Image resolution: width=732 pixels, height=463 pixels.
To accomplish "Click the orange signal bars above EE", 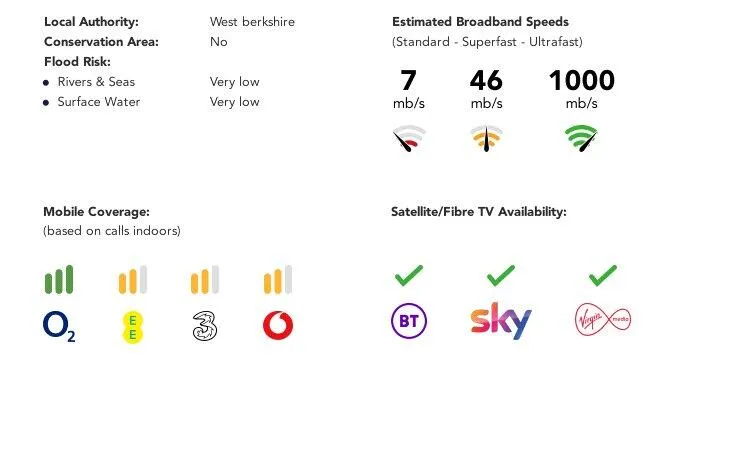I will (132, 280).
